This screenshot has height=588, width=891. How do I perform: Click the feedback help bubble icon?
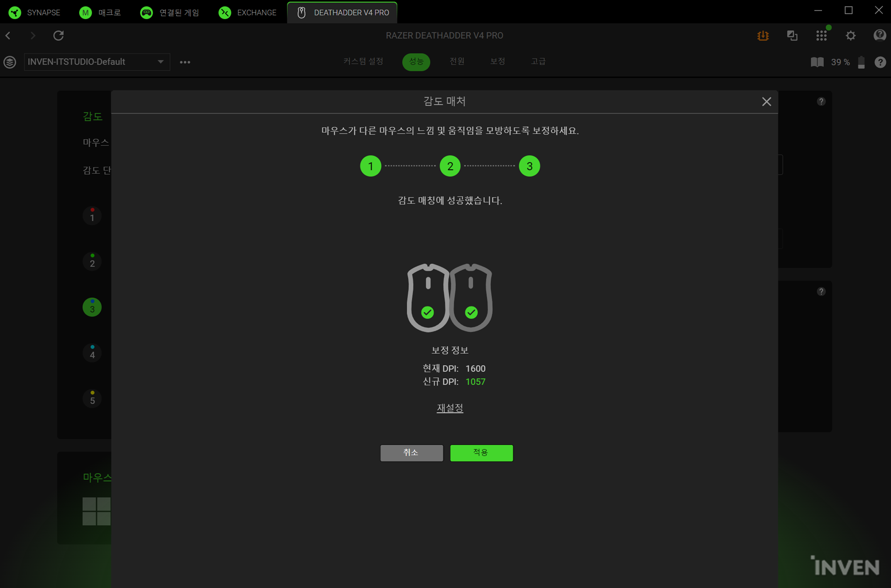coord(880,35)
